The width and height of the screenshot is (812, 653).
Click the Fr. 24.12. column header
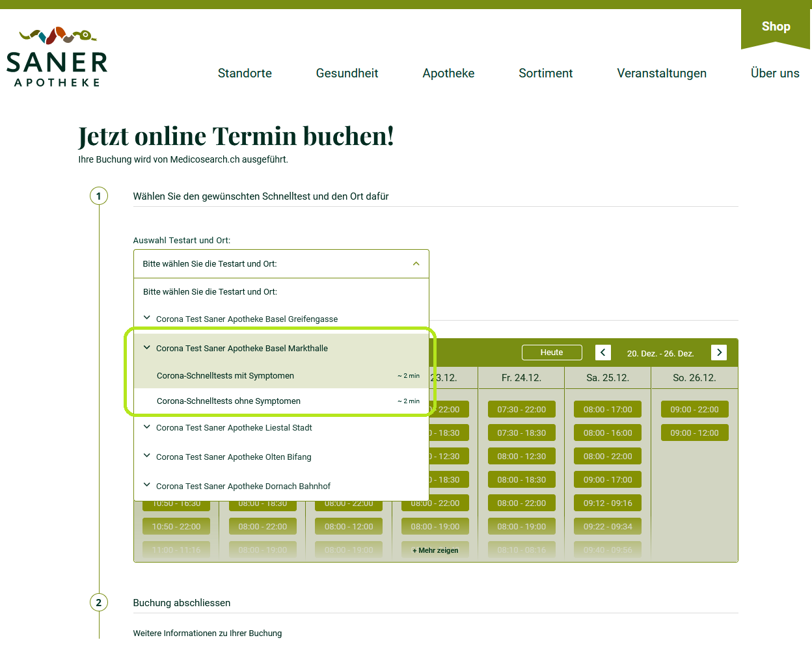tap(521, 378)
